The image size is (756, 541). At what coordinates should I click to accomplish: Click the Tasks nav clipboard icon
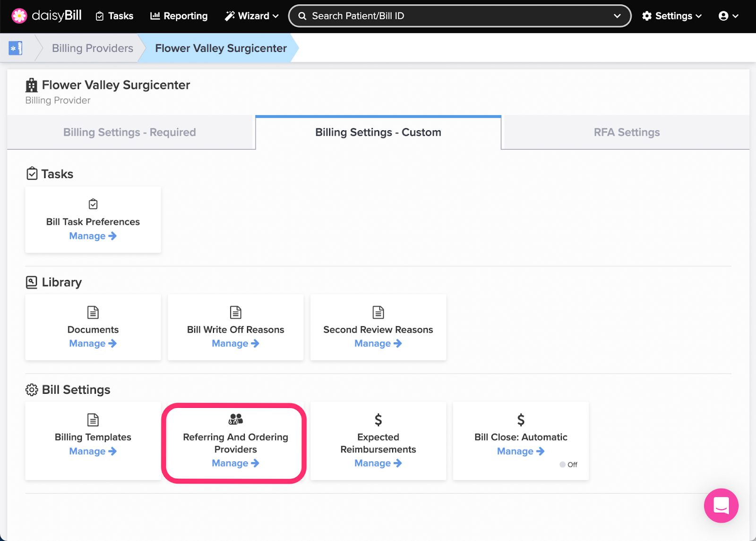pos(100,17)
